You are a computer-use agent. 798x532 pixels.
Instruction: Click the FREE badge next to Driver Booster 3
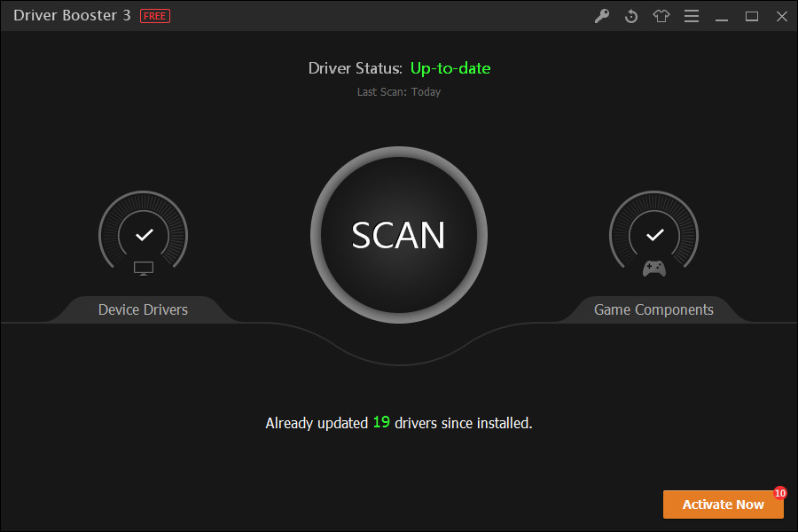pos(155,15)
